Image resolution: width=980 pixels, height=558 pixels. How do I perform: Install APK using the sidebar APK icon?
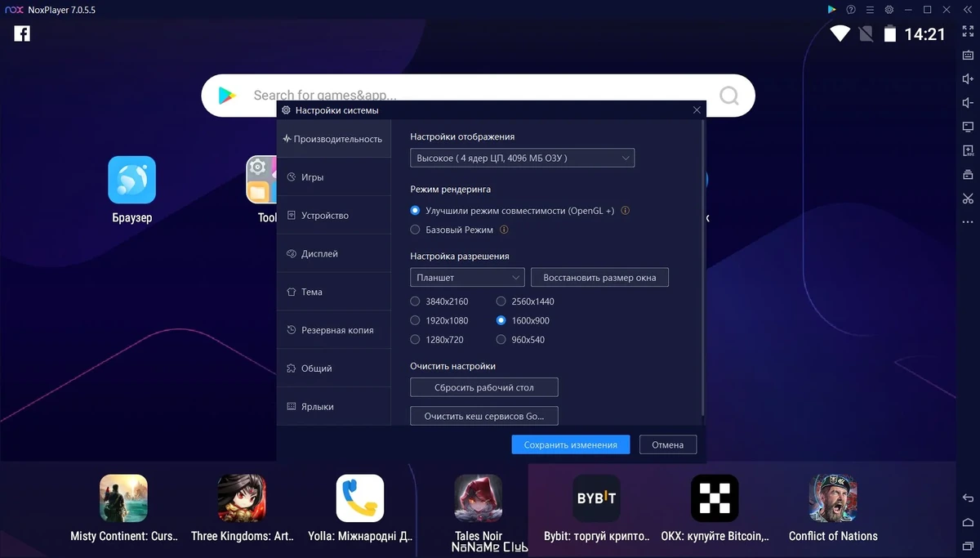[x=968, y=151]
